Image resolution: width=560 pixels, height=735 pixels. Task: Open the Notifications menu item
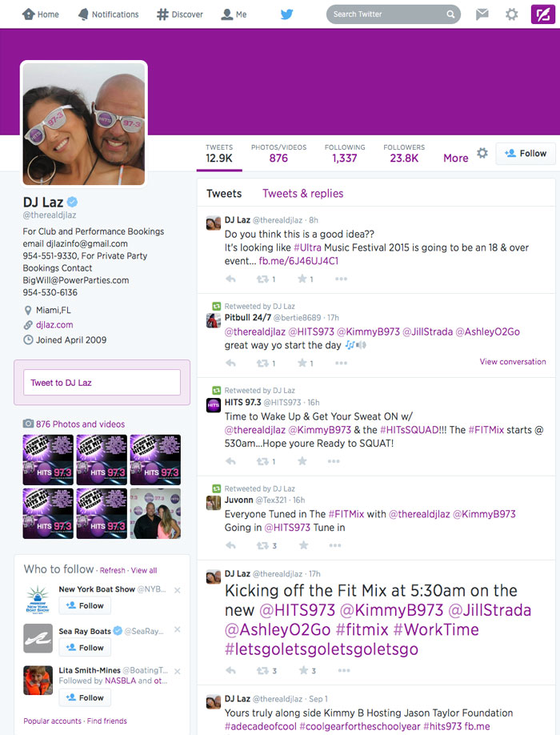click(x=109, y=14)
